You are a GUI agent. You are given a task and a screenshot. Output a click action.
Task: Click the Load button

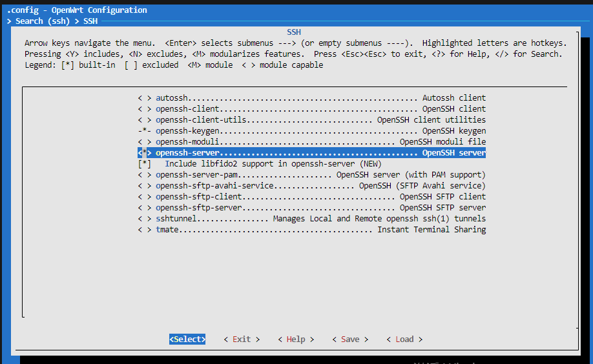[404, 339]
